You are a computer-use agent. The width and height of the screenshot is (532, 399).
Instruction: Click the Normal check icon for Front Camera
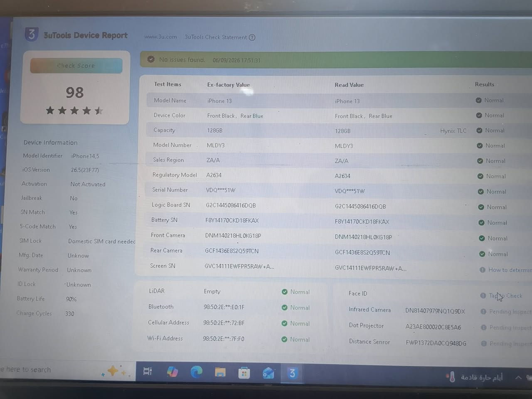[482, 238]
